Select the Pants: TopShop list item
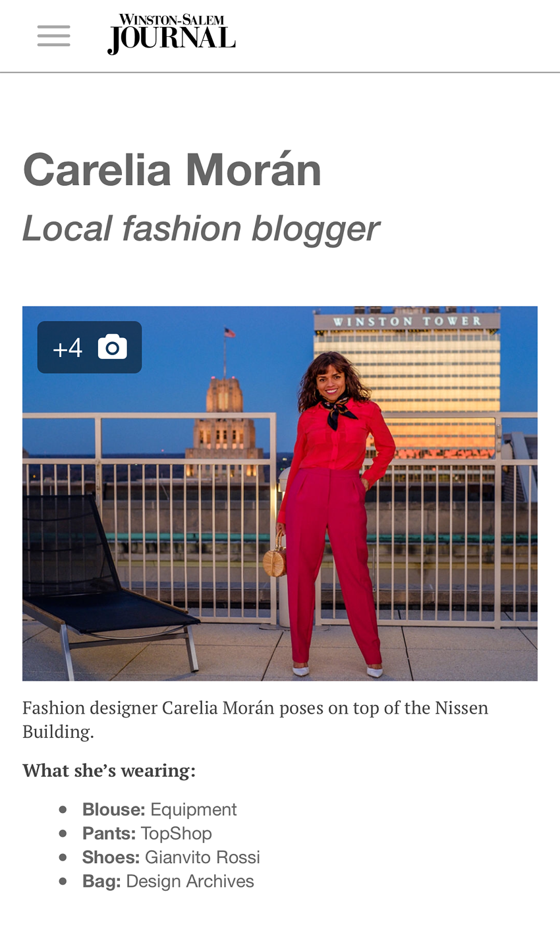The width and height of the screenshot is (560, 933). pyautogui.click(x=147, y=834)
